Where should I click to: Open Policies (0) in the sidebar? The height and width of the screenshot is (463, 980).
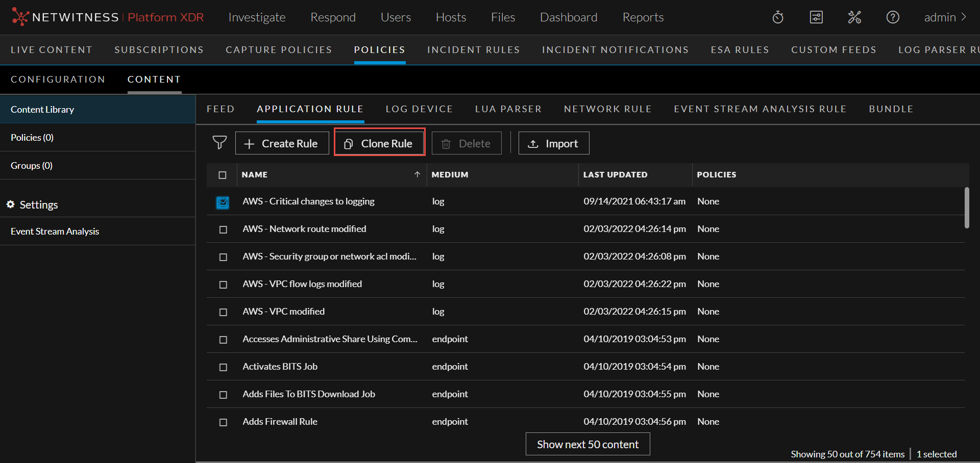(32, 138)
